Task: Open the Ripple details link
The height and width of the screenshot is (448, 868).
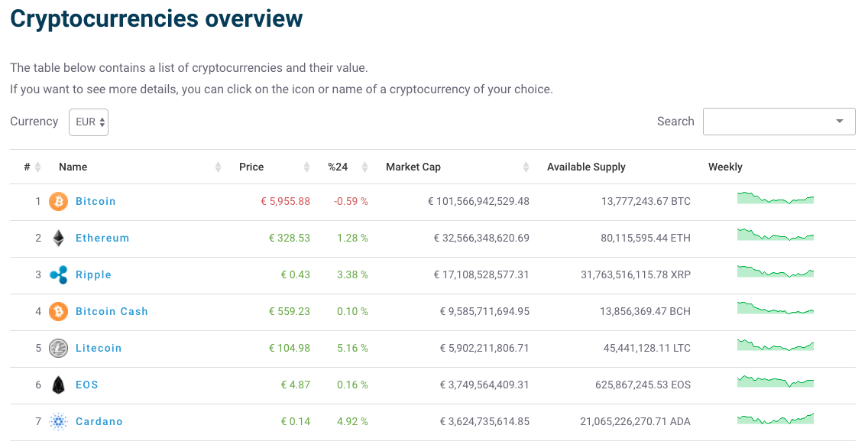Action: click(x=93, y=274)
